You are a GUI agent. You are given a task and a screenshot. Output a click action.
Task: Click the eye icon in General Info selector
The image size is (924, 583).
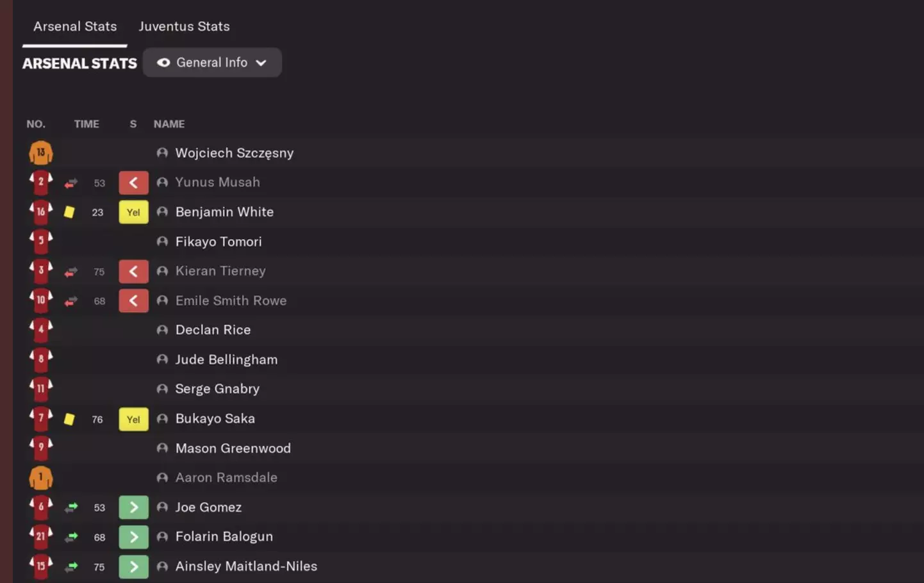pyautogui.click(x=163, y=63)
